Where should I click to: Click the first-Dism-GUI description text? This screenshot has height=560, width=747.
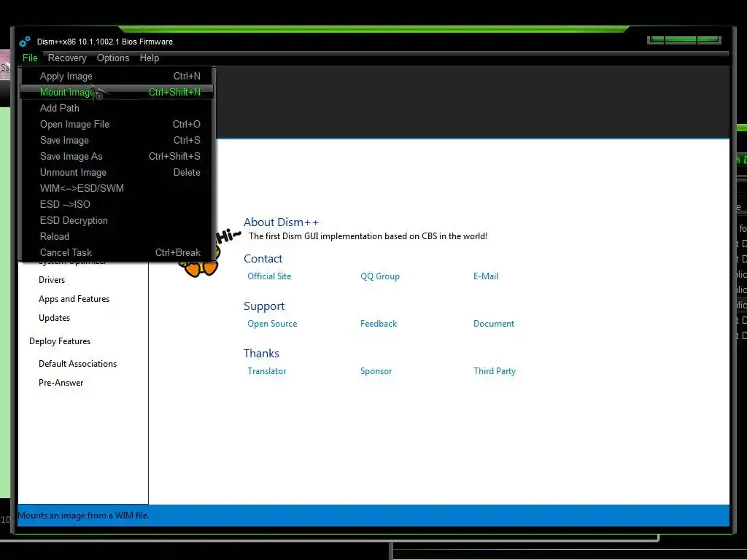click(x=368, y=236)
